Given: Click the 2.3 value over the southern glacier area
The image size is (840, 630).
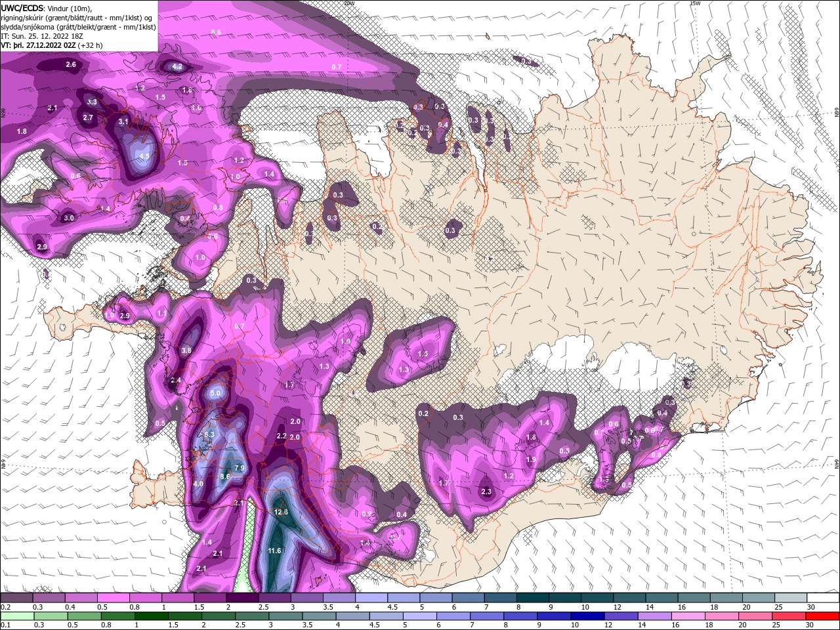Looking at the screenshot, I should [486, 492].
